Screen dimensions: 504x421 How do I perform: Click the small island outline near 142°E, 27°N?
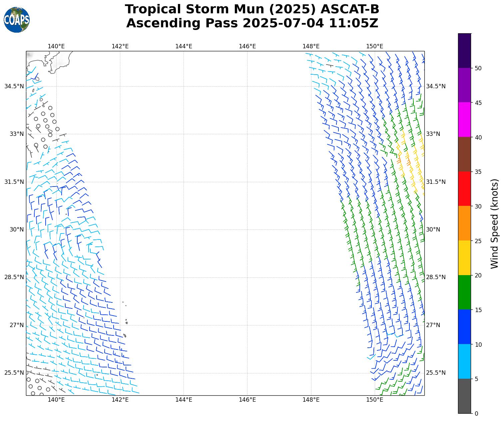coord(127,322)
